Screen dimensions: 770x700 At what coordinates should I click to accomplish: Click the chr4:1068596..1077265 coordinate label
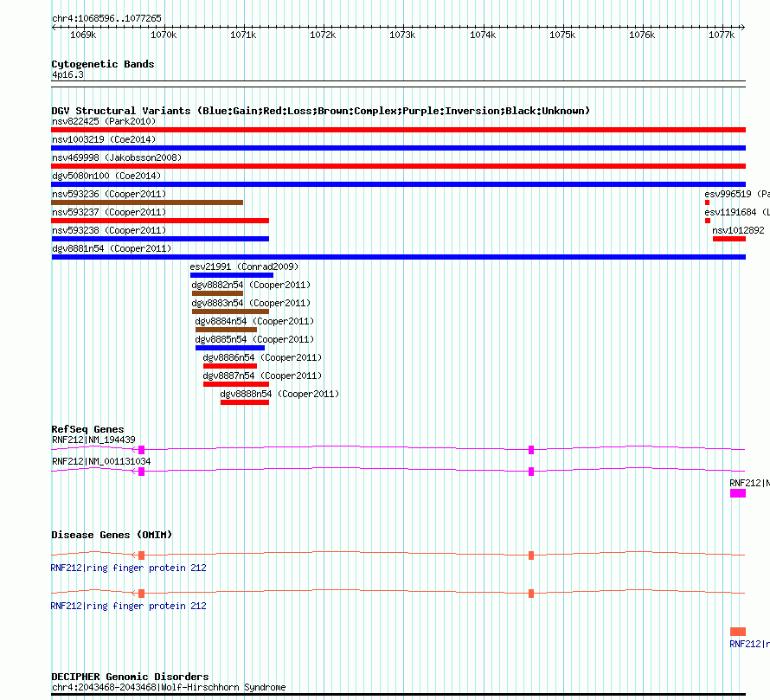tap(106, 18)
